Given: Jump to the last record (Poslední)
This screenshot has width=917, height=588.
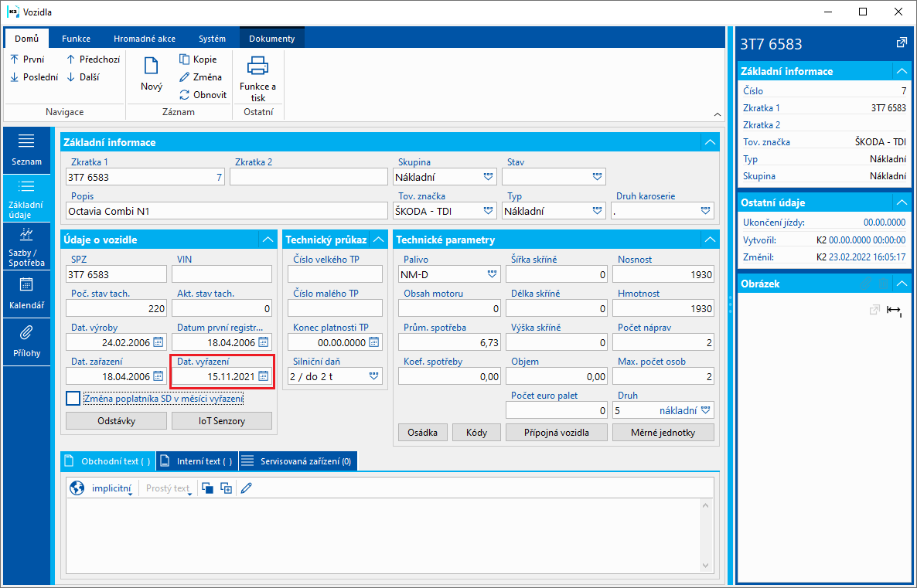Looking at the screenshot, I should [34, 76].
